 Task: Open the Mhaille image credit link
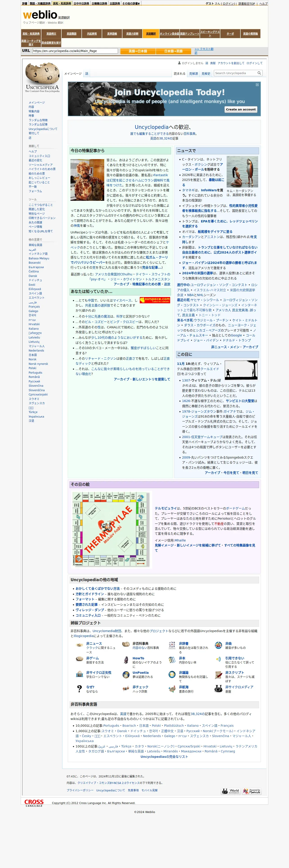pyautogui.click(x=180, y=540)
